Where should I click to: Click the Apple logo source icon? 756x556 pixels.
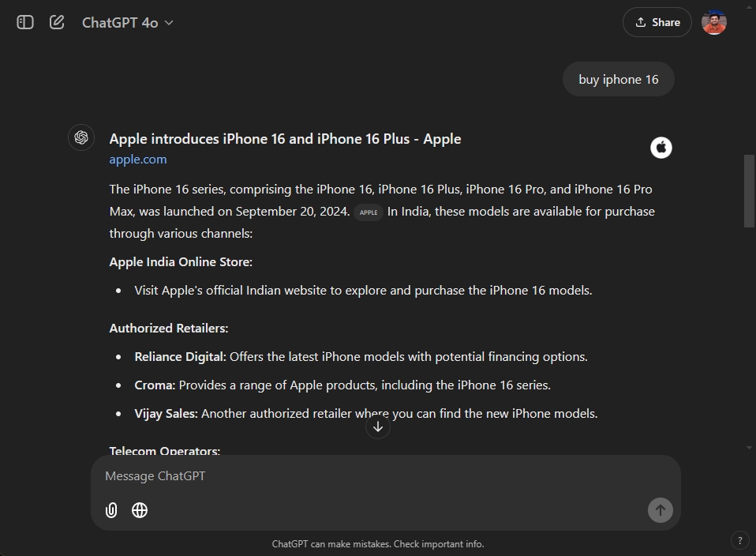661,148
